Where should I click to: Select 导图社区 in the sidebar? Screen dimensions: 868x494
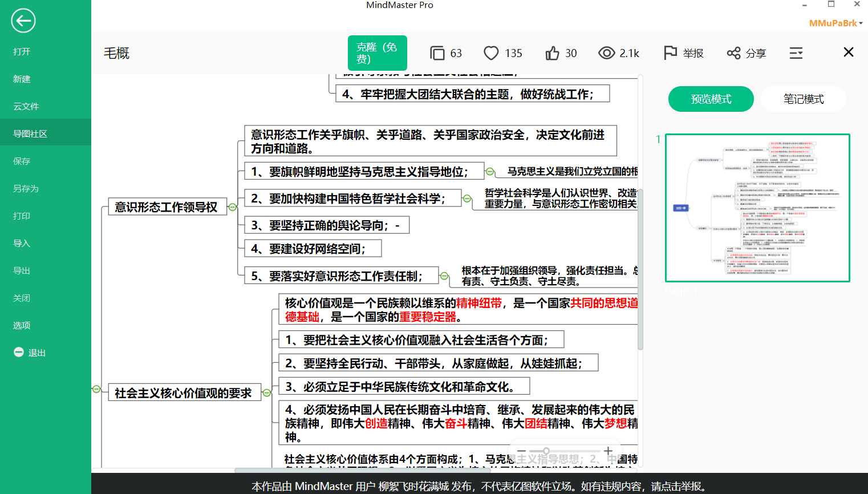tap(46, 133)
